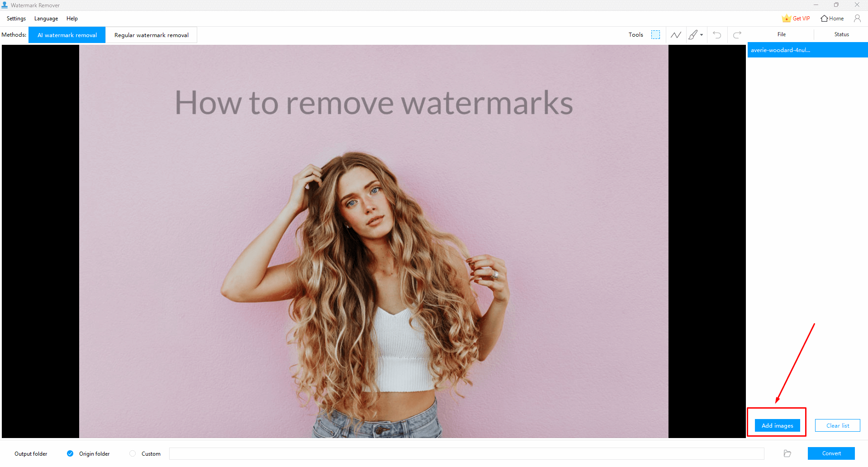Viewport: 868px width, 467px height.
Task: Open the Settings menu
Action: click(16, 19)
